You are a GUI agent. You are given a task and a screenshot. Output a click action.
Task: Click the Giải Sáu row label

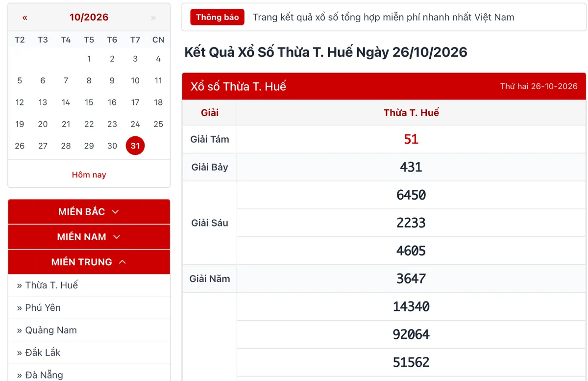click(x=210, y=223)
